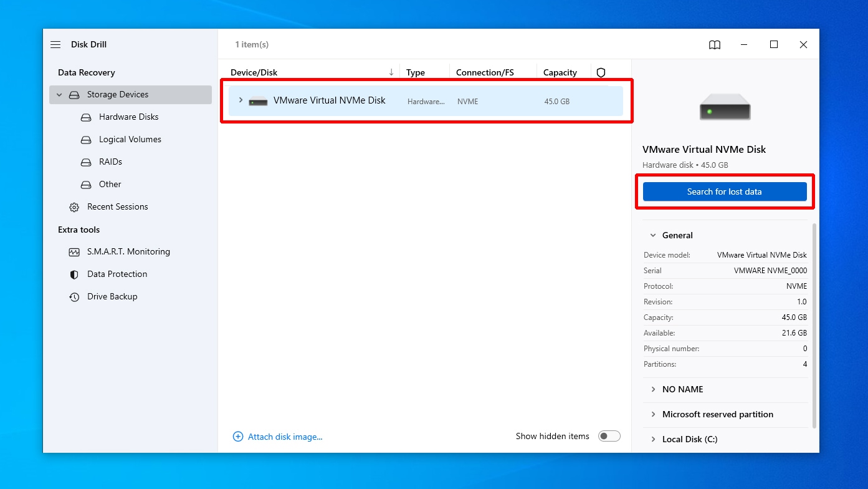Open the hamburger menu next to Disk Drill
This screenshot has width=868, height=489.
[55, 44]
